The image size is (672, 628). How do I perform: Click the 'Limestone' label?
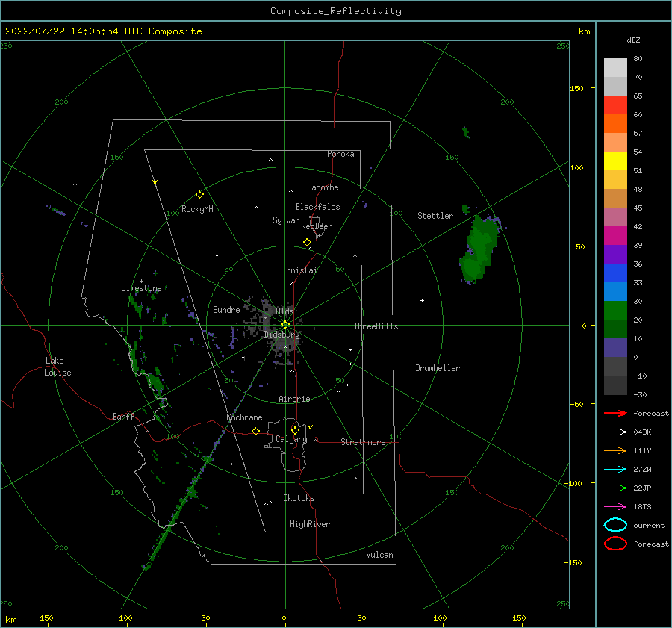point(141,288)
